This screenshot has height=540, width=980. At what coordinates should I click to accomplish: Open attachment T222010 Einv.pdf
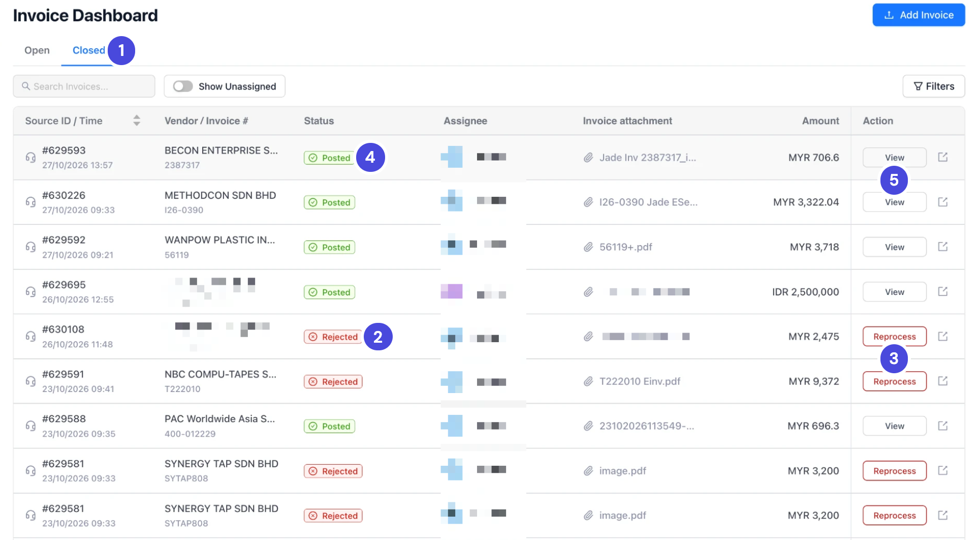tap(640, 381)
